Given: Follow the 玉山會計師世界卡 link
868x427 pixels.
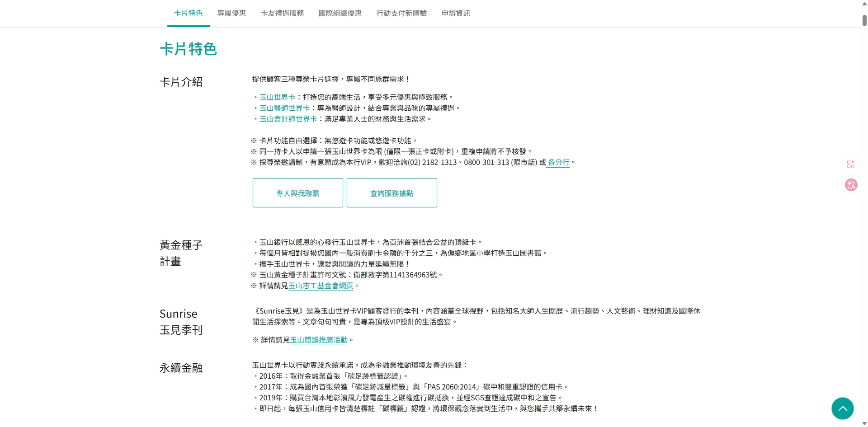Looking at the screenshot, I should pyautogui.click(x=288, y=119).
